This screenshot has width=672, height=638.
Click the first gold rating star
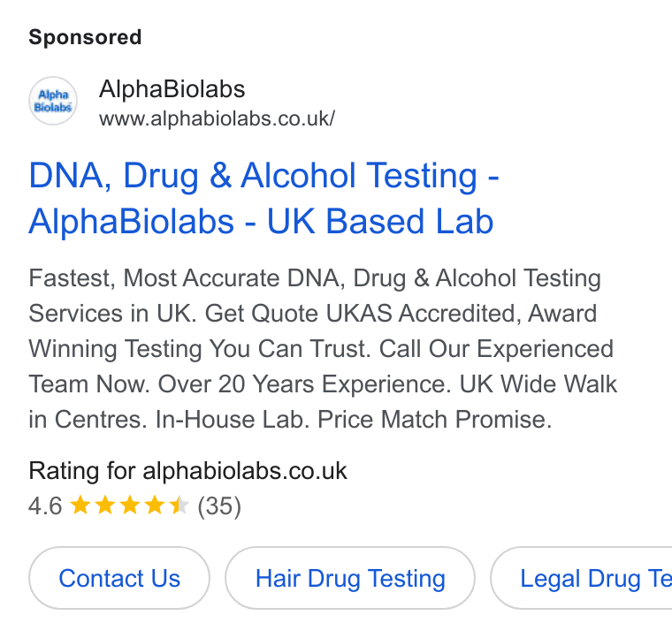pos(80,505)
